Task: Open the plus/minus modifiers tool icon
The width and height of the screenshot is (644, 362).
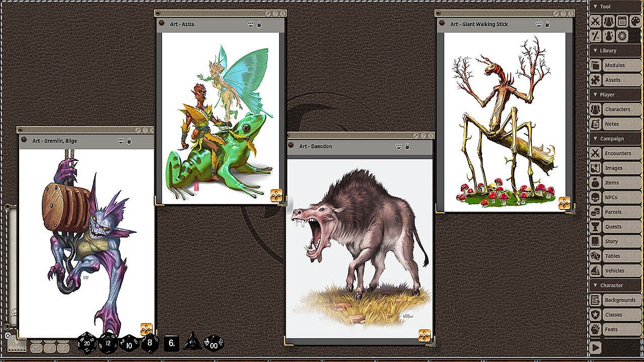Action: pos(596,36)
